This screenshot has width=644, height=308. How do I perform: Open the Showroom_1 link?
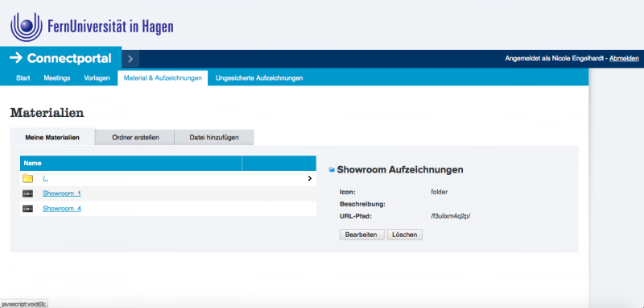62,194
